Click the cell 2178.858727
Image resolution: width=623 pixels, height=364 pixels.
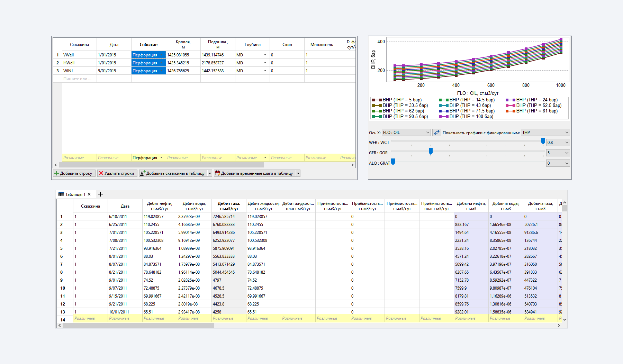point(218,63)
